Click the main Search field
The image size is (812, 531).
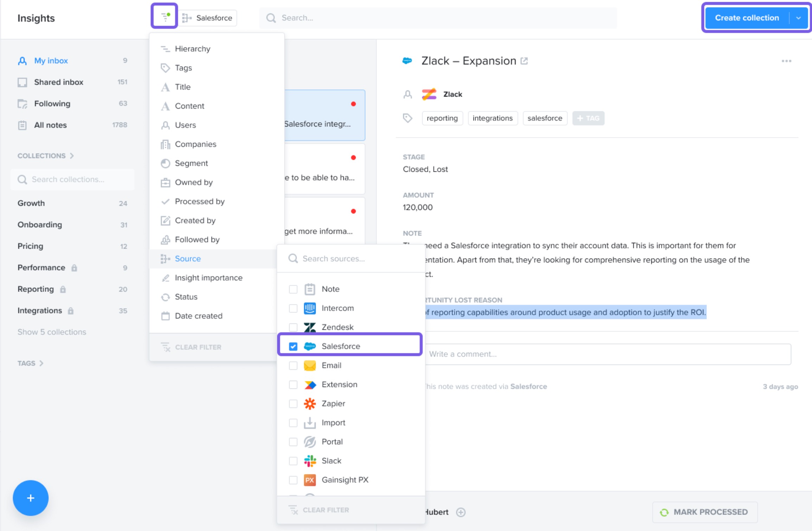click(x=438, y=18)
